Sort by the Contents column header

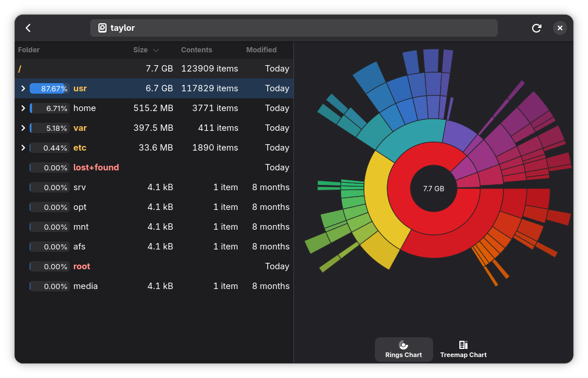[197, 50]
